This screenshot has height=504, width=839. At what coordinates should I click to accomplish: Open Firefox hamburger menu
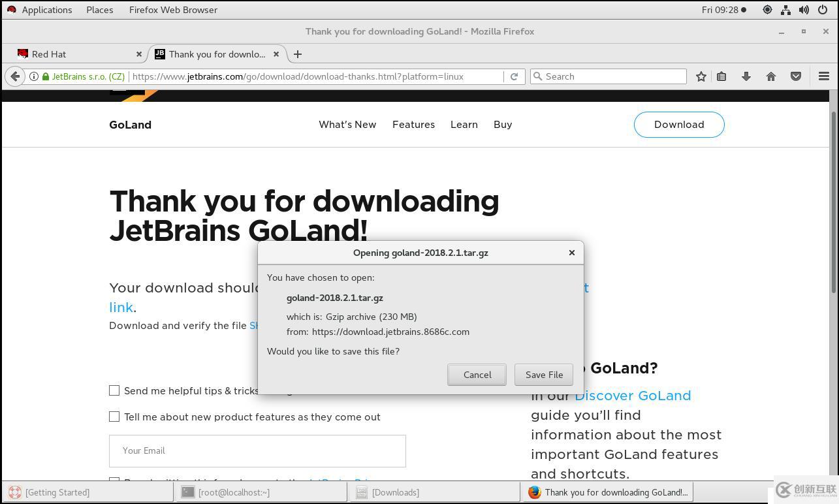tap(823, 76)
